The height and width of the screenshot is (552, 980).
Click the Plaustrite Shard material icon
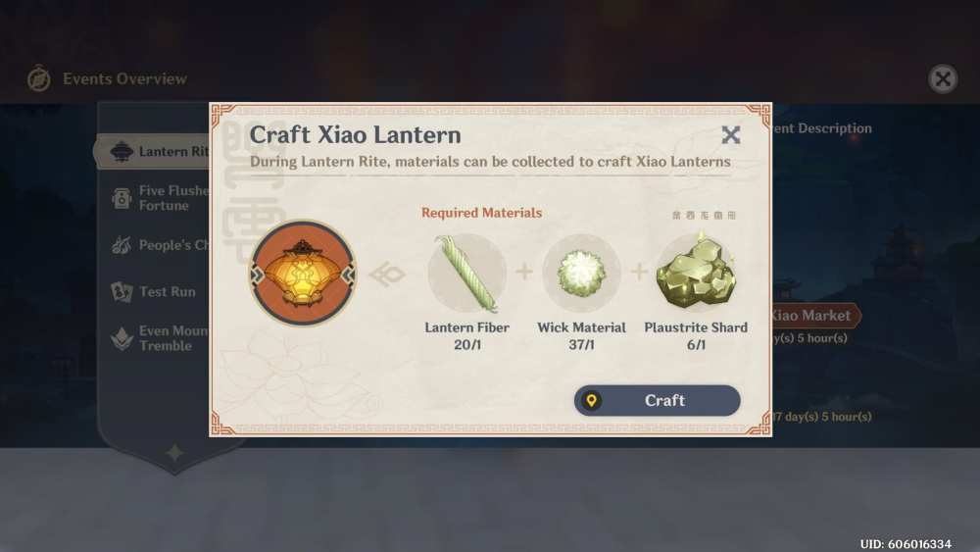696,272
